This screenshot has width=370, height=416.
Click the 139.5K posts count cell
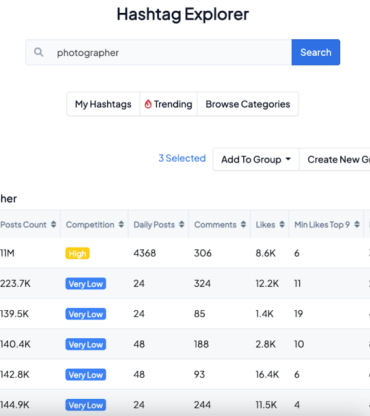point(15,314)
